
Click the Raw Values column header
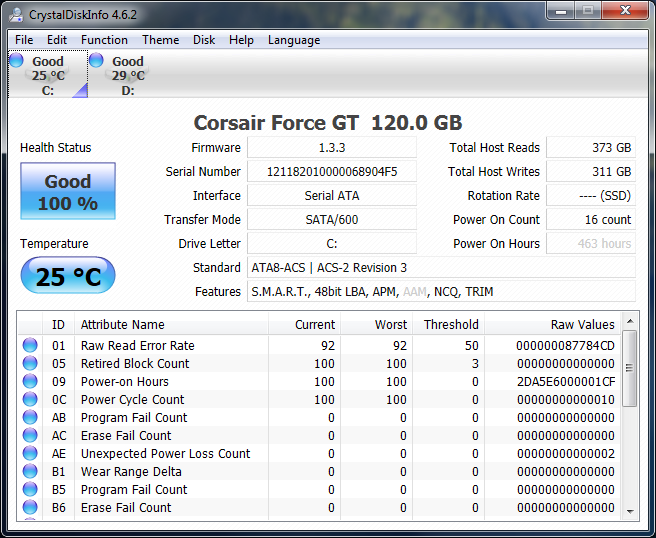coord(552,324)
